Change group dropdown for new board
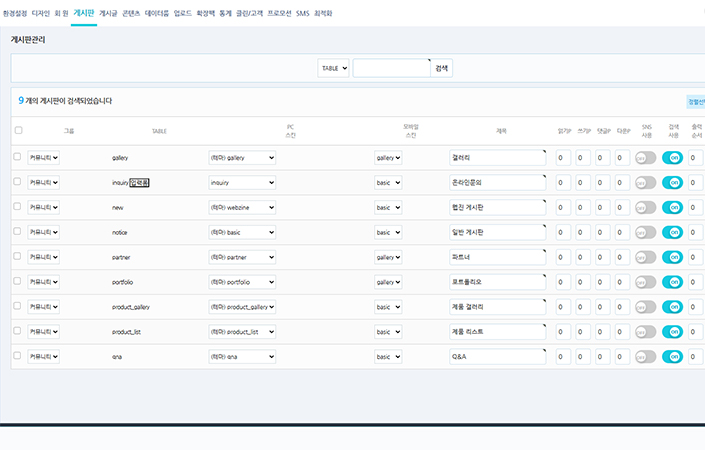Screen dimensions: 705x450 point(43,207)
